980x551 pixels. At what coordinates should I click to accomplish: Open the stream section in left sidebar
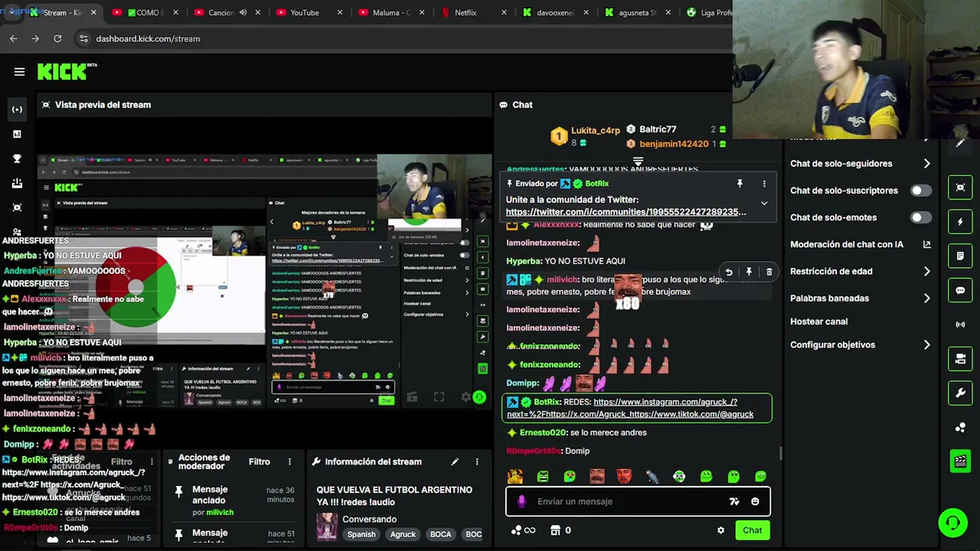(x=17, y=109)
